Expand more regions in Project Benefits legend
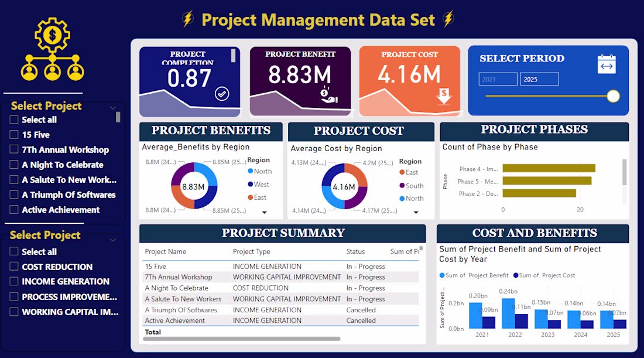 click(x=265, y=213)
